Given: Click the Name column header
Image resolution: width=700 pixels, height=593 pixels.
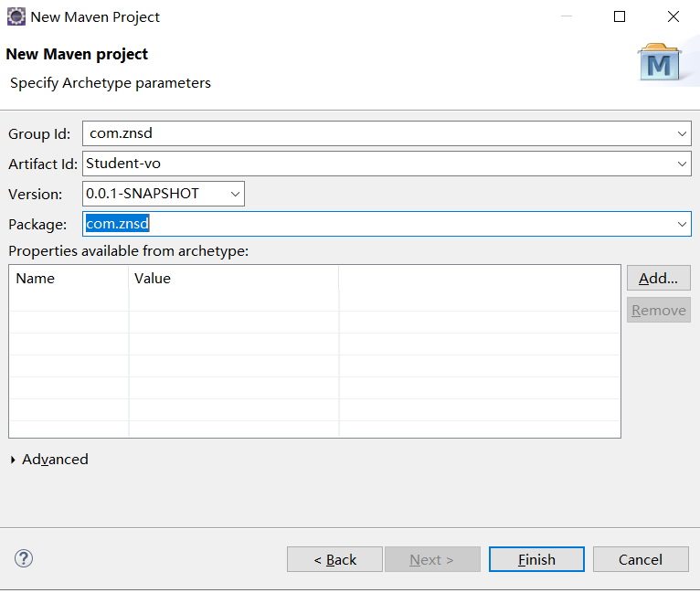Looking at the screenshot, I should [69, 279].
